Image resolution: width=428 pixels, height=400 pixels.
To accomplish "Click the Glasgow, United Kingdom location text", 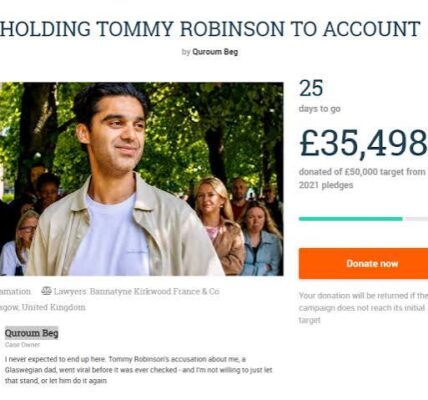I will (43, 307).
